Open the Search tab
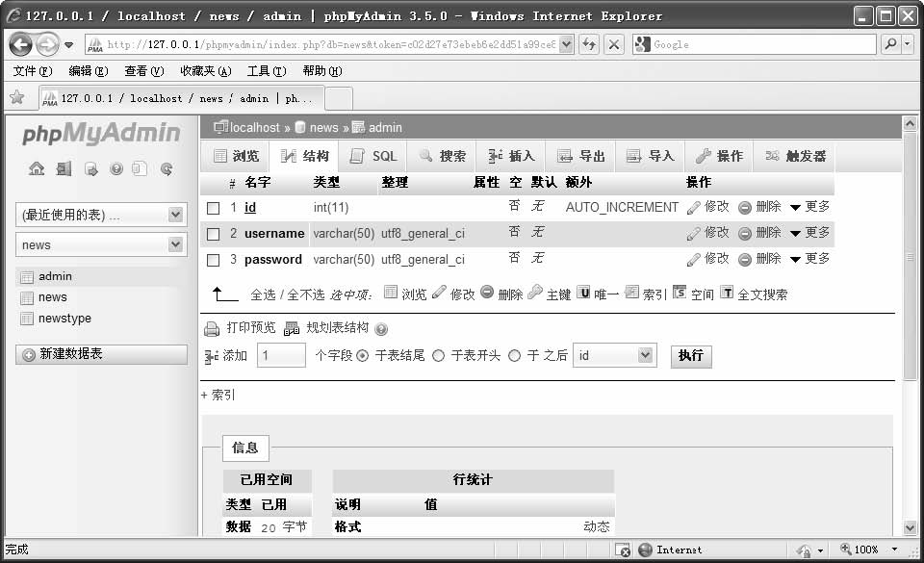Screen dimensions: 924x563 click(443, 156)
